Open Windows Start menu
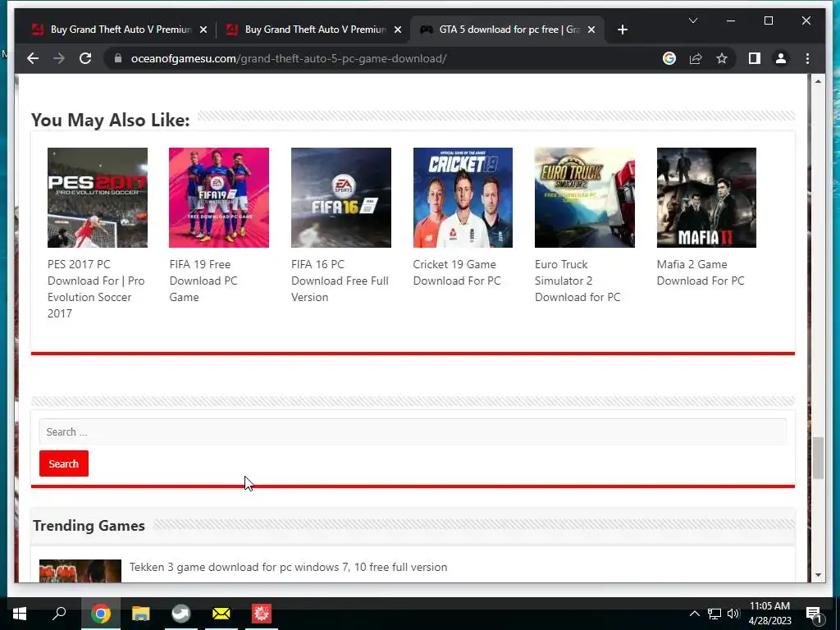This screenshot has width=840, height=630. click(x=20, y=614)
